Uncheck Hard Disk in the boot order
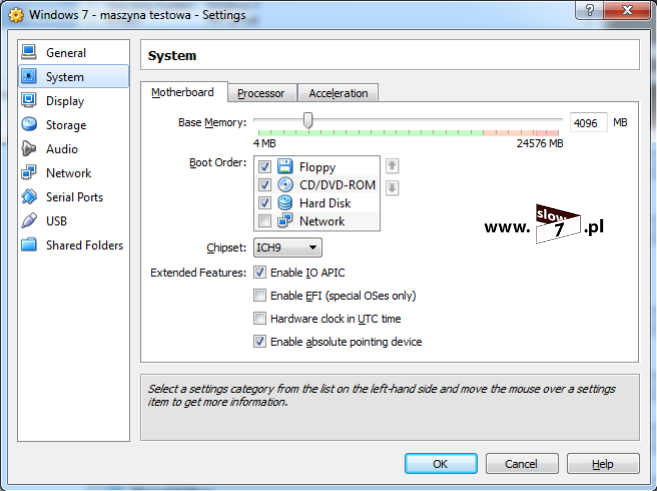 pos(264,203)
